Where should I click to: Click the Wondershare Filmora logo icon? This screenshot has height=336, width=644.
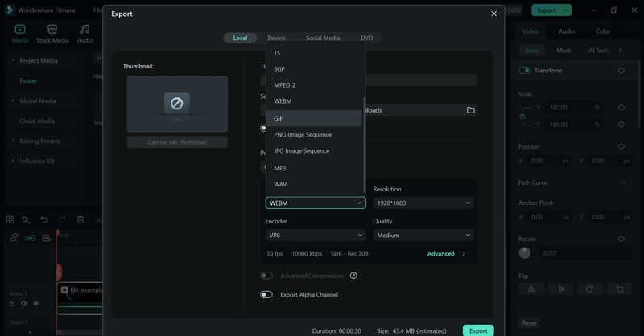[9, 10]
